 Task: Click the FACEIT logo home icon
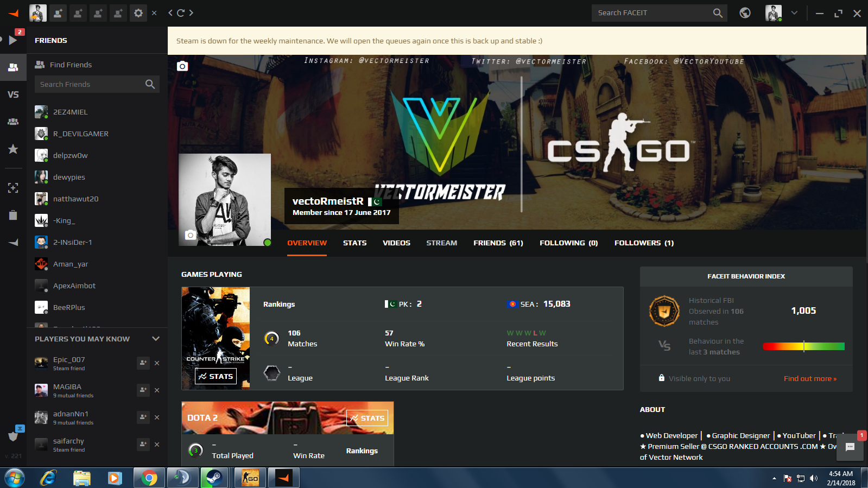[14, 13]
